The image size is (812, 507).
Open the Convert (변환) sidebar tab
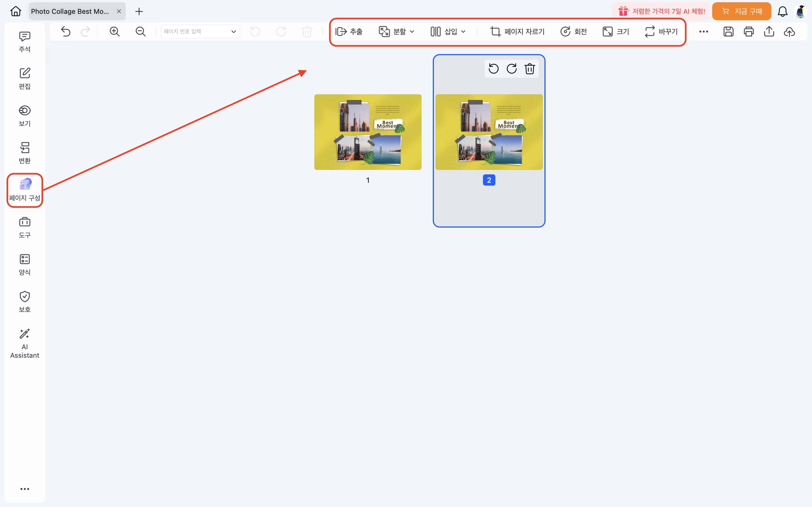[x=25, y=153]
